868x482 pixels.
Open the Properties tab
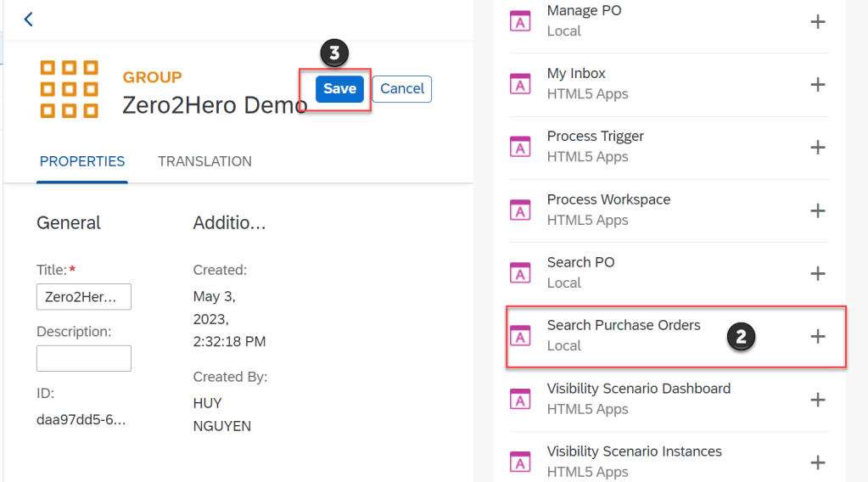click(x=82, y=161)
